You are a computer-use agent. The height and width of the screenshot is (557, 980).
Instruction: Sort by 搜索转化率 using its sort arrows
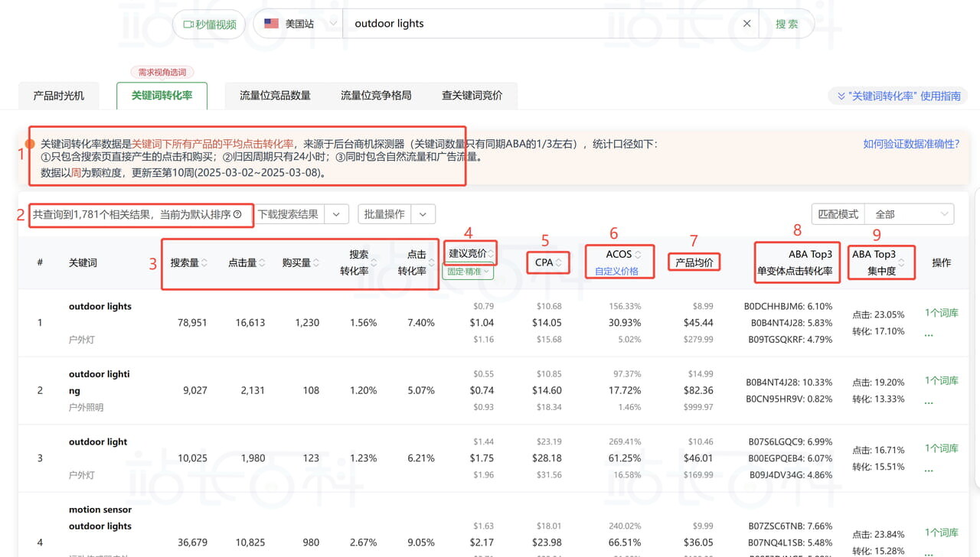(x=374, y=262)
